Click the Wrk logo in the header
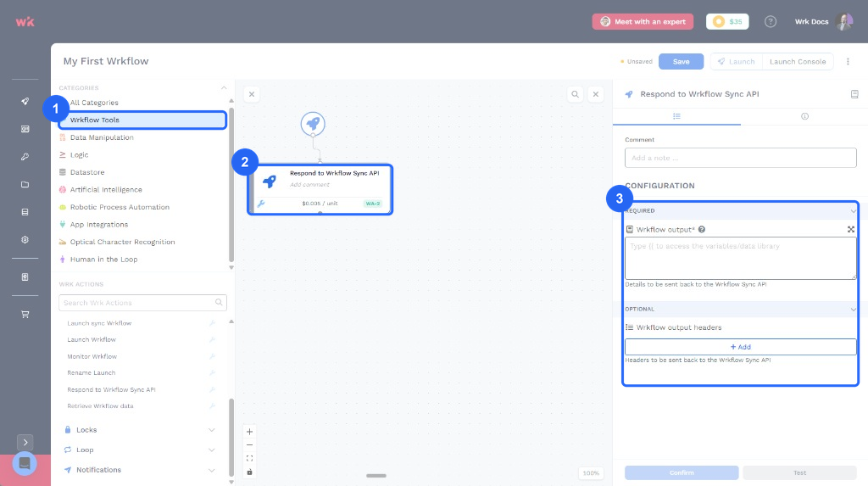 coord(25,21)
